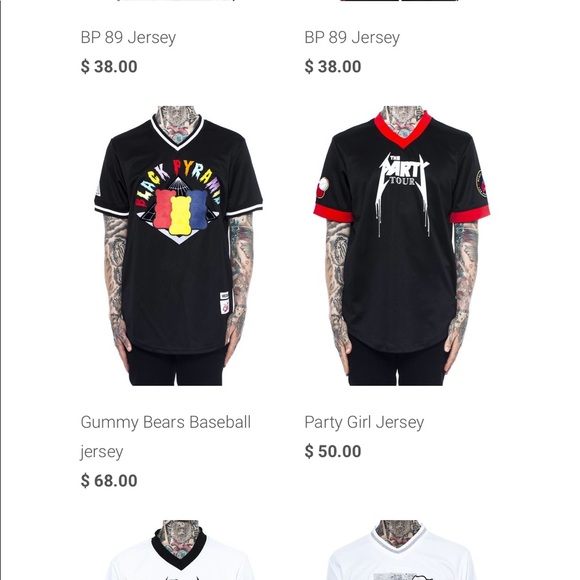Click the red V-neck collar of the Party Girl jersey
This screenshot has width=580, height=580.
click(x=403, y=129)
